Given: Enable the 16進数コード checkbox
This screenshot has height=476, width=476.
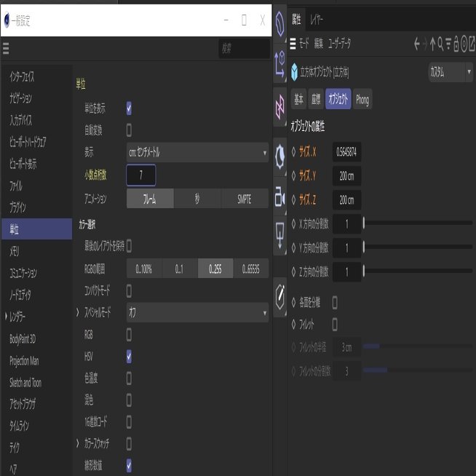Looking at the screenshot, I should 129,422.
